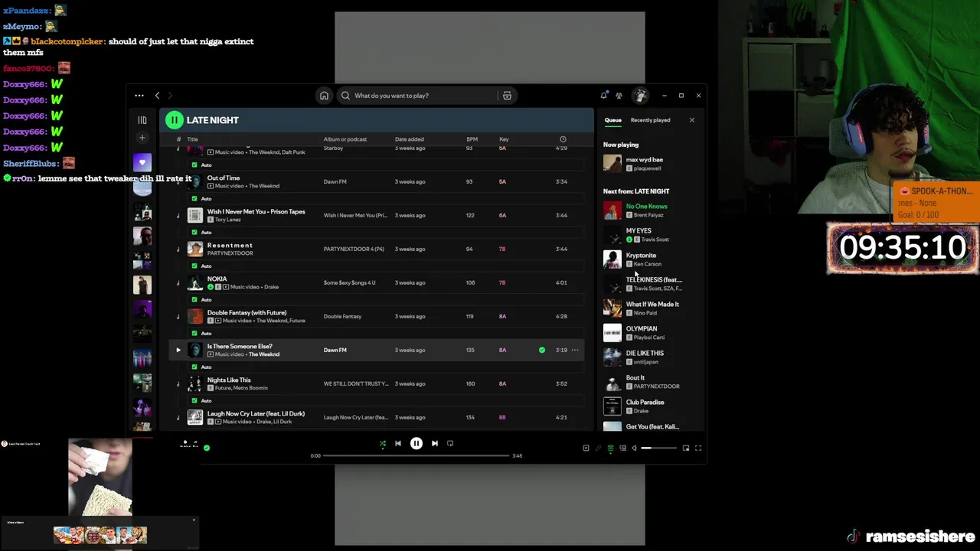Click saved checkmark on Is There Someone Else?
This screenshot has height=551, width=980.
pyautogui.click(x=542, y=350)
